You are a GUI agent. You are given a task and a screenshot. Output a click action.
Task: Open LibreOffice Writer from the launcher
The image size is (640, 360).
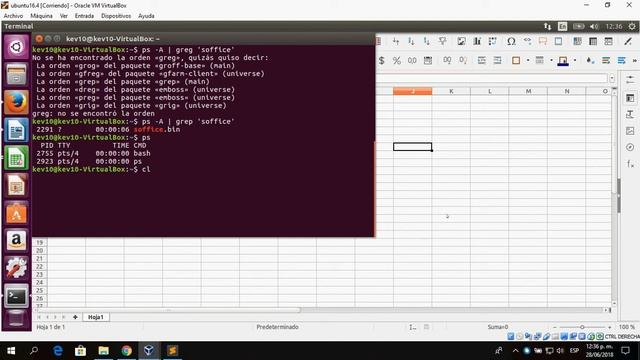pyautogui.click(x=16, y=130)
